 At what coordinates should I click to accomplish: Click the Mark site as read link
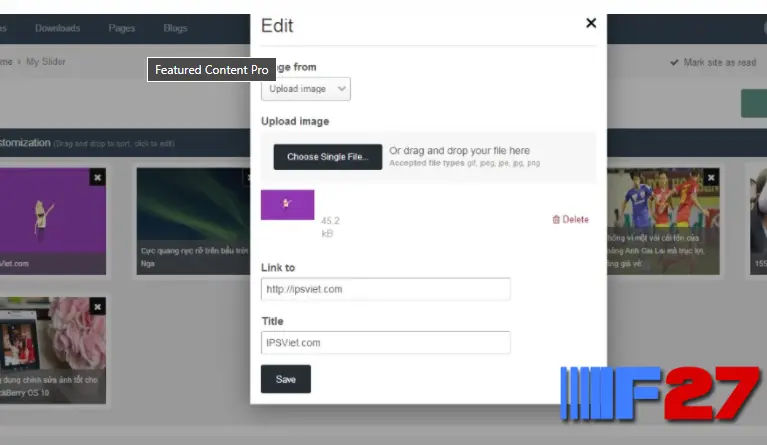[719, 62]
